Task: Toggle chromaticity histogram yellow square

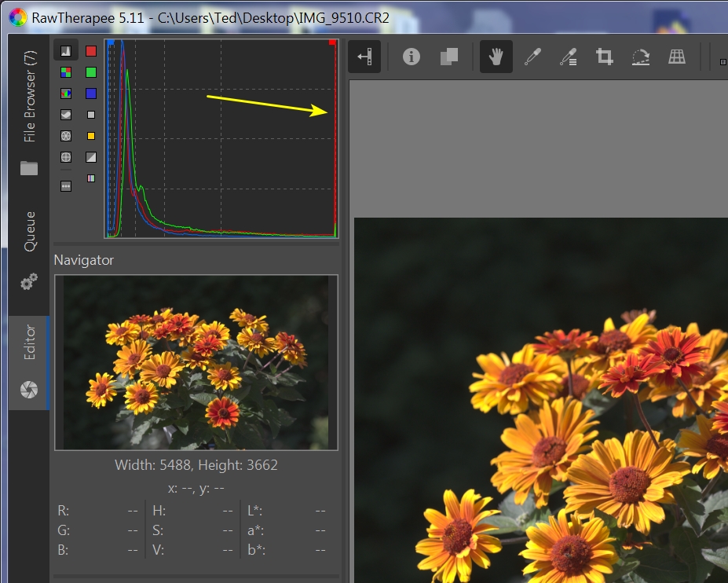Action: (91, 136)
